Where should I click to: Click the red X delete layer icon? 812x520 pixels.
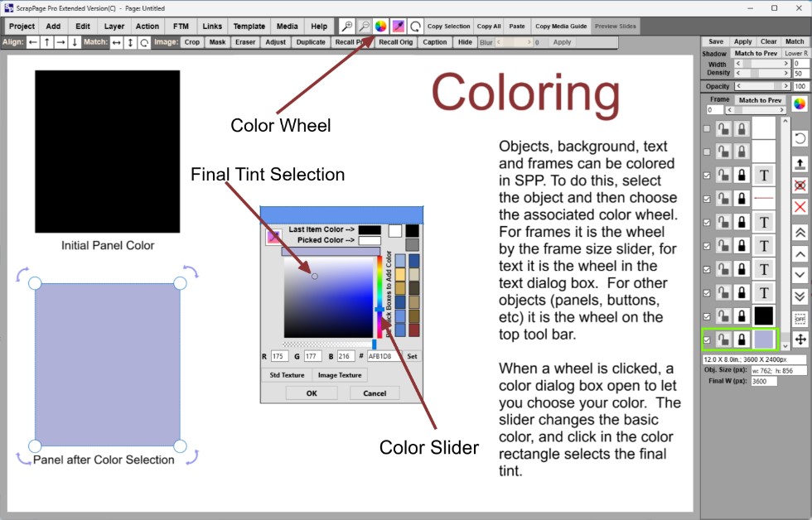pos(800,207)
